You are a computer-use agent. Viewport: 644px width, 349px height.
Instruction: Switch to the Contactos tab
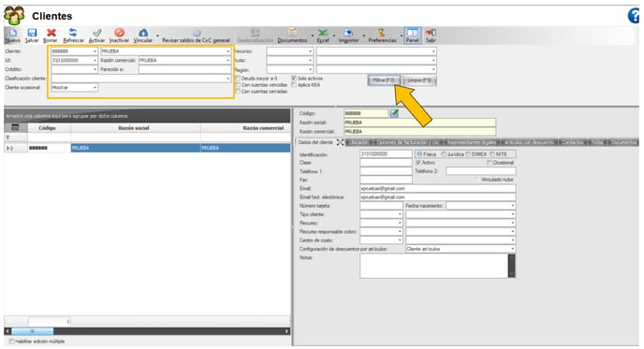[x=573, y=142]
